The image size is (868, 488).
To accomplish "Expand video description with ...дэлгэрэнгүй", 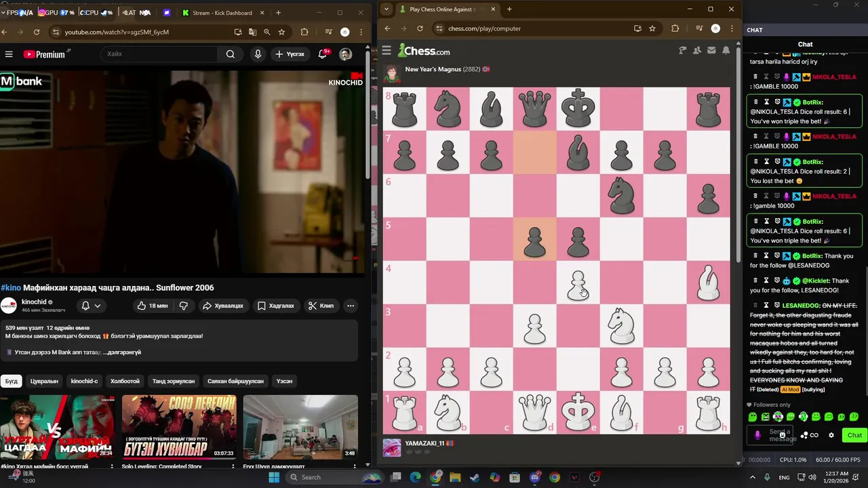I will (122, 352).
